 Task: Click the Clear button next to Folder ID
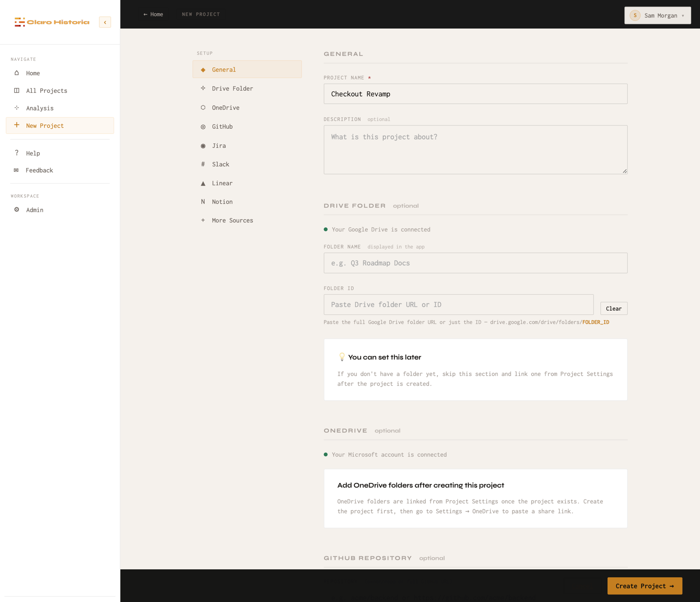click(x=614, y=309)
